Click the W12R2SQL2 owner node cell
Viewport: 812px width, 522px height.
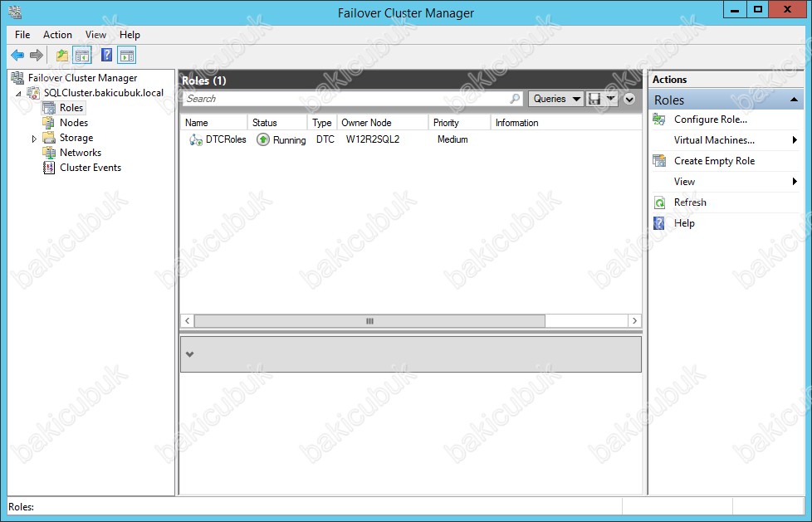point(373,139)
